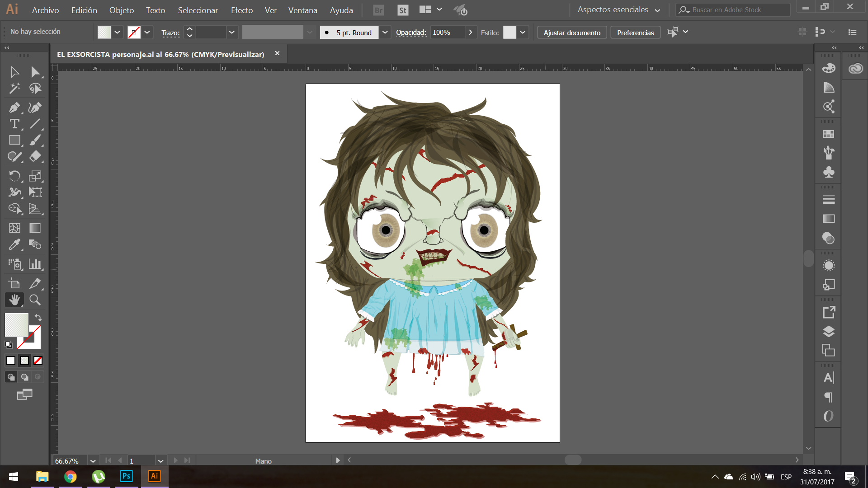
Task: Open the Edición menu
Action: point(84,10)
